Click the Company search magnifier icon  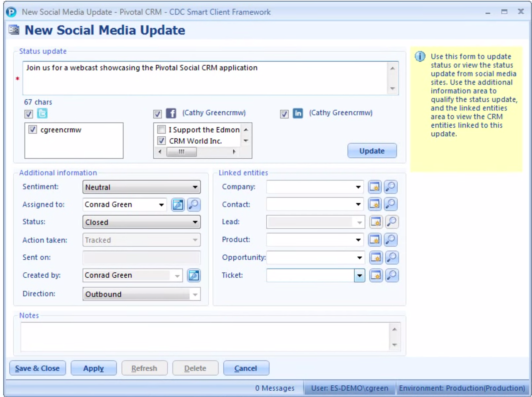pos(390,187)
